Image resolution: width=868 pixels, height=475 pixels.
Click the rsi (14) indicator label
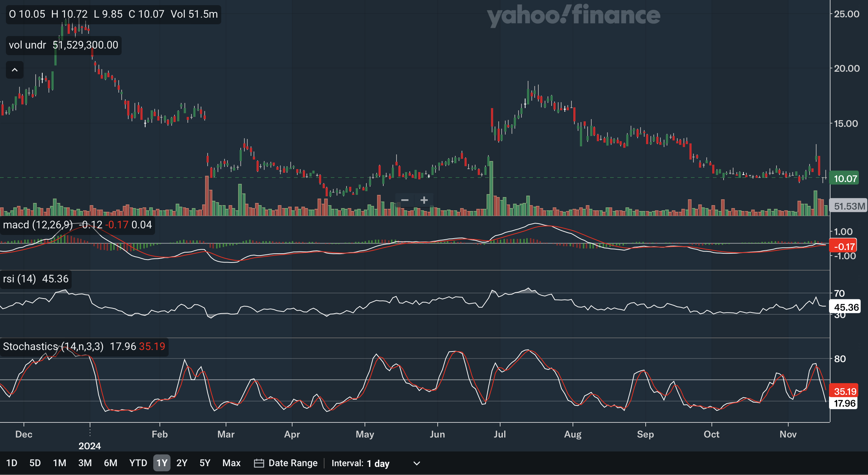click(x=19, y=279)
